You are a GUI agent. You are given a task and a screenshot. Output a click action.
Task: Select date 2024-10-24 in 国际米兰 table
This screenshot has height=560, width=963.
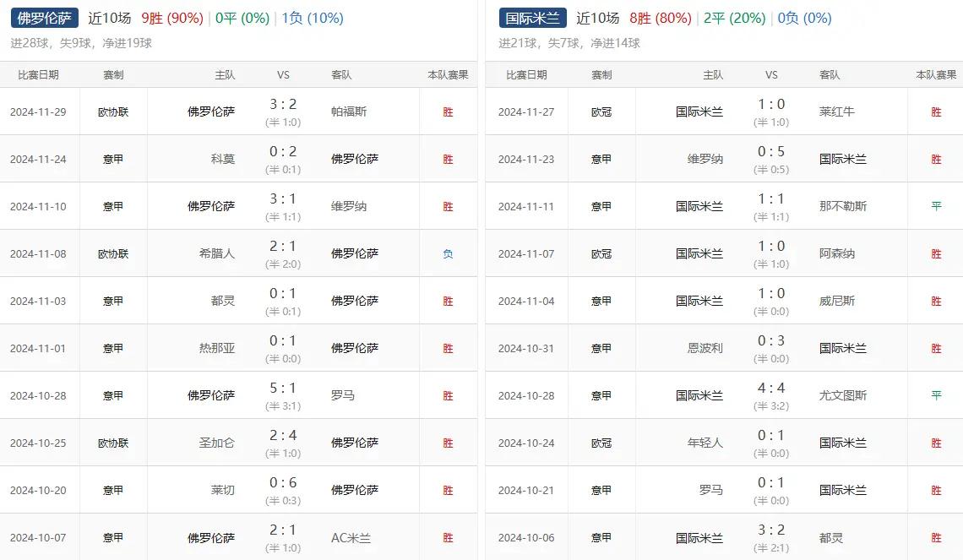pyautogui.click(x=526, y=443)
